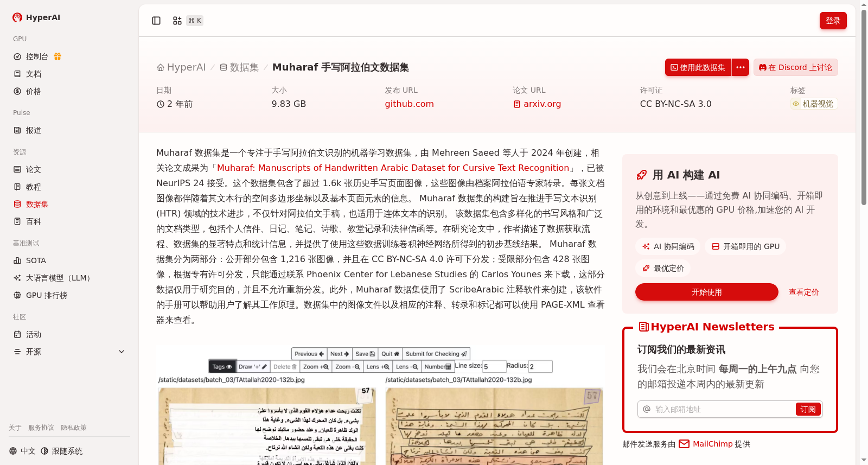Click the newsletter icon beside HyperAI Newsletters

(x=644, y=327)
